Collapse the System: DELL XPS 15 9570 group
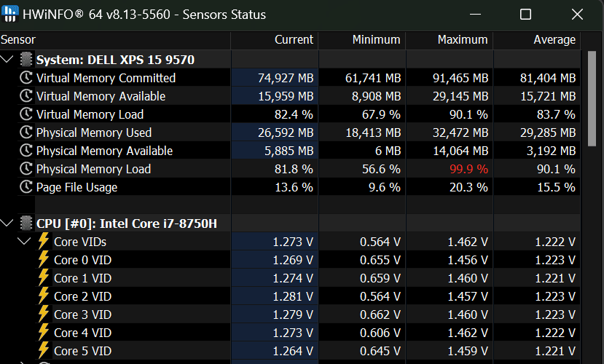Viewport: 604px width, 364px height. [7, 60]
